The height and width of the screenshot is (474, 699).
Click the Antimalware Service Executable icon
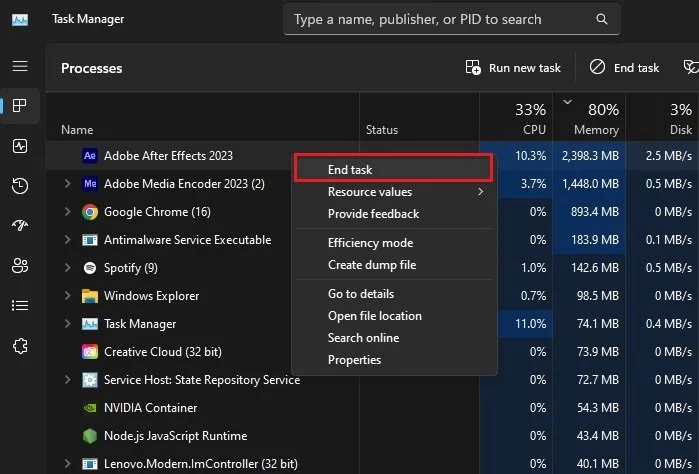click(x=90, y=240)
